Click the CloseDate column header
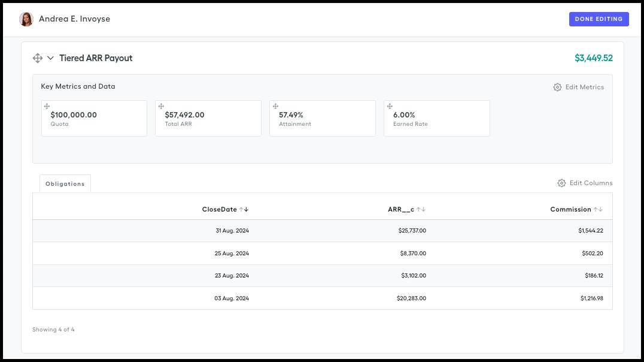The width and height of the screenshot is (644, 362). 219,209
